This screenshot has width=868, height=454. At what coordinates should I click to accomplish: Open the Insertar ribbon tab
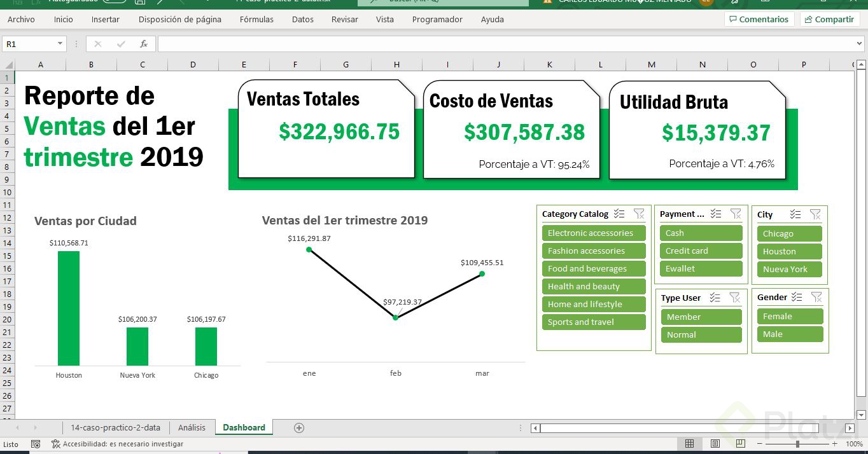click(105, 20)
